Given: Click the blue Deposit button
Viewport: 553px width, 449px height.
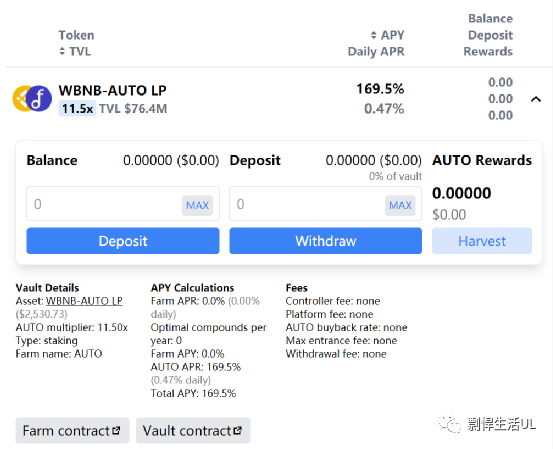Looking at the screenshot, I should (123, 241).
